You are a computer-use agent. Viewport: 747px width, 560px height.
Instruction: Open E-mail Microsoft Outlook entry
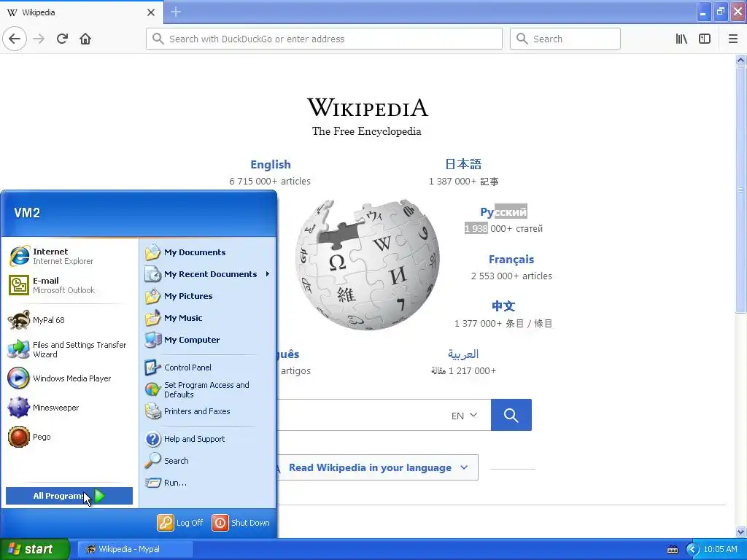click(x=69, y=285)
